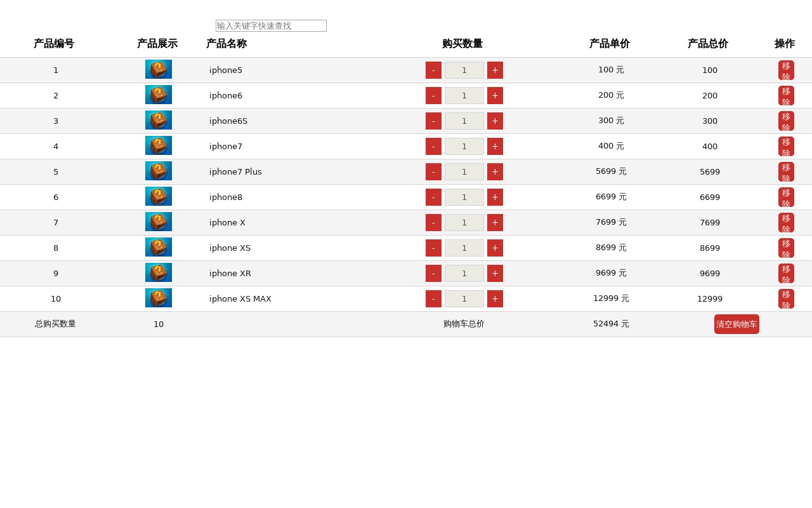The image size is (812, 508).
Task: Click the 产品单价 column header
Action: coord(610,44)
